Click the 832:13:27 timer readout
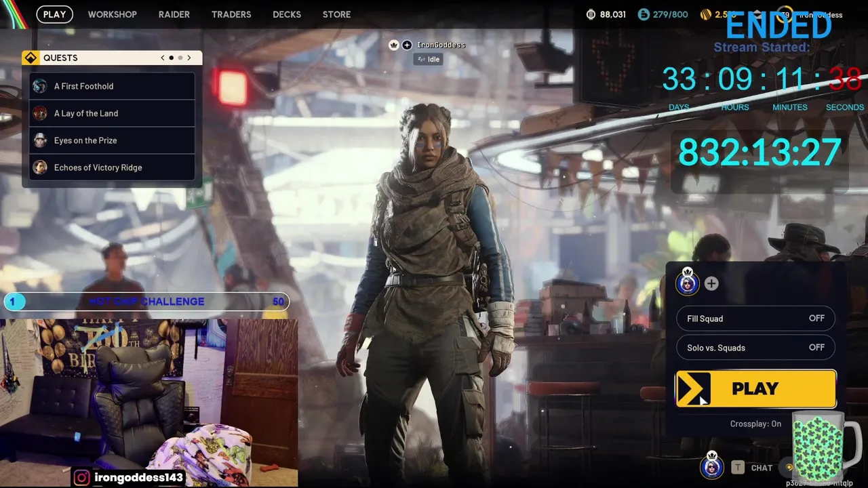 coord(759,152)
